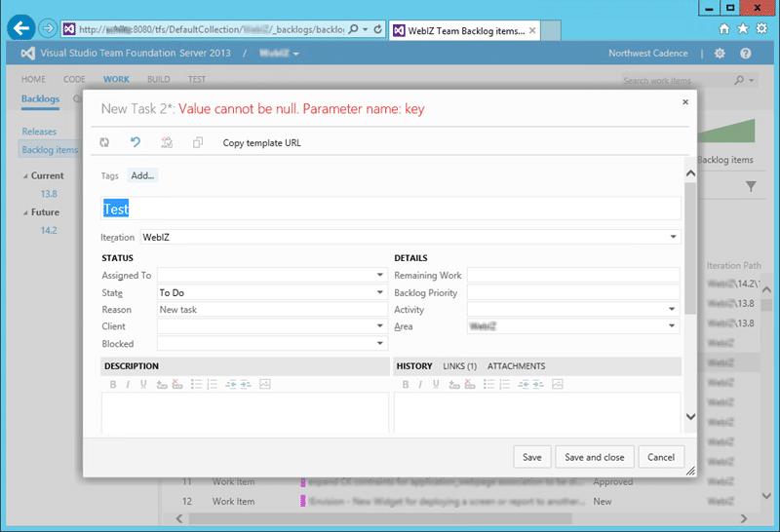Image resolution: width=780 pixels, height=532 pixels.
Task: Switch to the BUILD hub
Action: (158, 79)
